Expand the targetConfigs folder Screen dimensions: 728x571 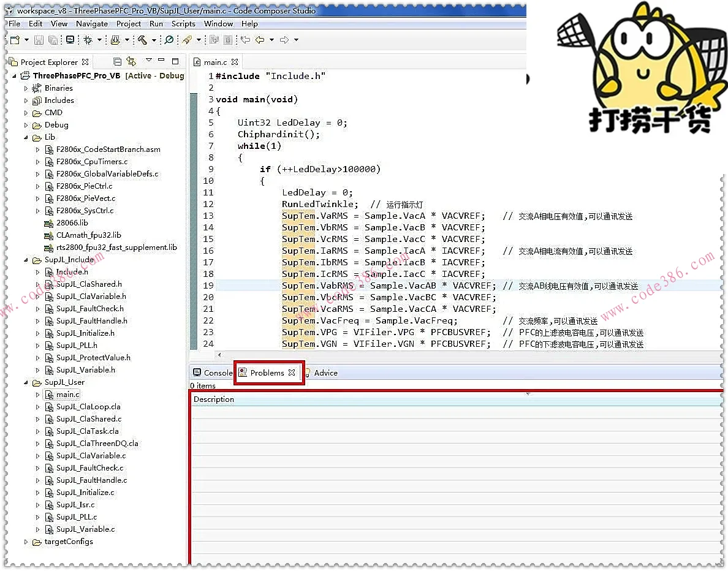[x=26, y=542]
